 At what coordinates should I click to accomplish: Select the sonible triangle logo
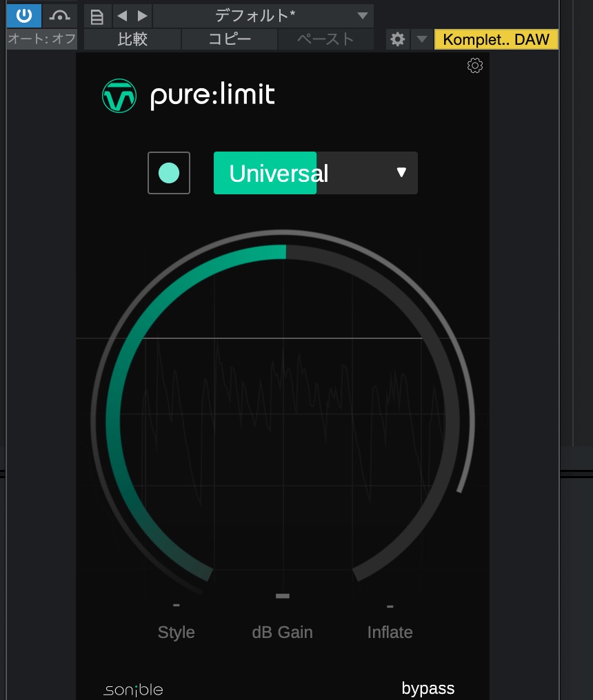point(119,95)
